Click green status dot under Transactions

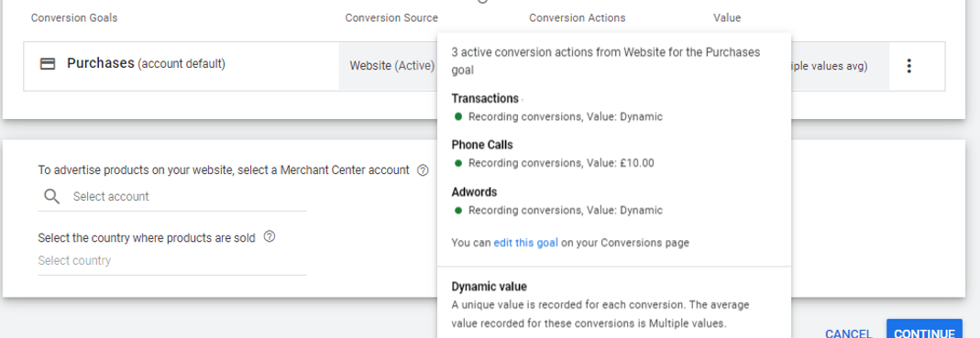pos(458,116)
